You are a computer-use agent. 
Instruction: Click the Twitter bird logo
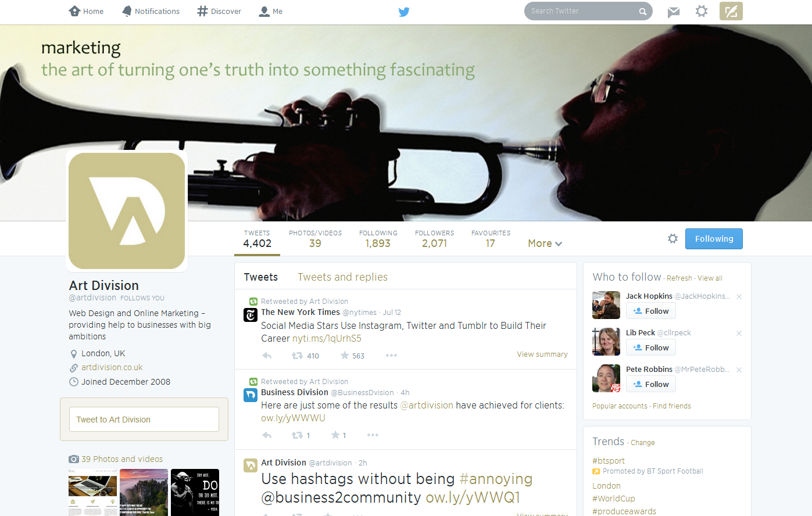[x=404, y=12]
